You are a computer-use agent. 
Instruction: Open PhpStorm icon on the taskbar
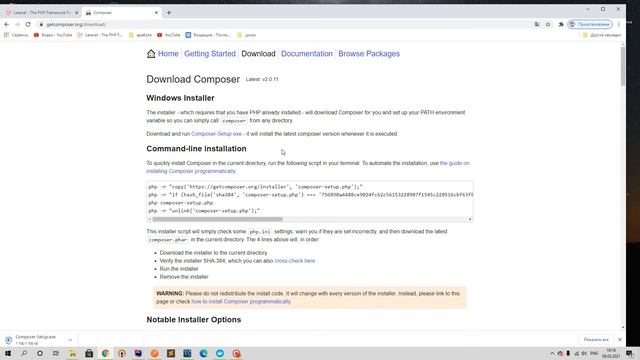coord(138,353)
